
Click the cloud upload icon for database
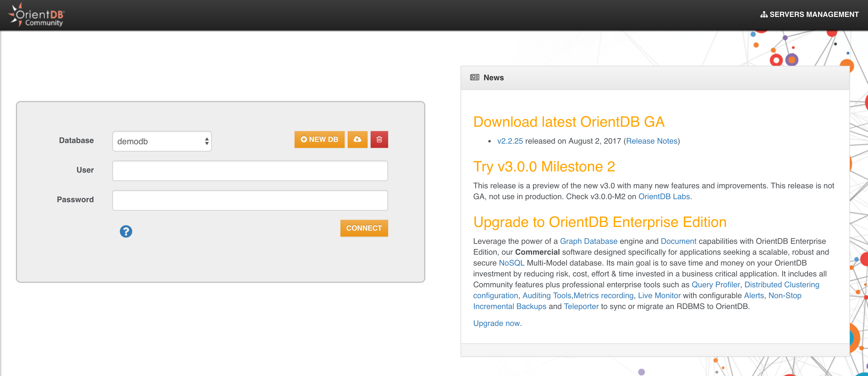357,139
